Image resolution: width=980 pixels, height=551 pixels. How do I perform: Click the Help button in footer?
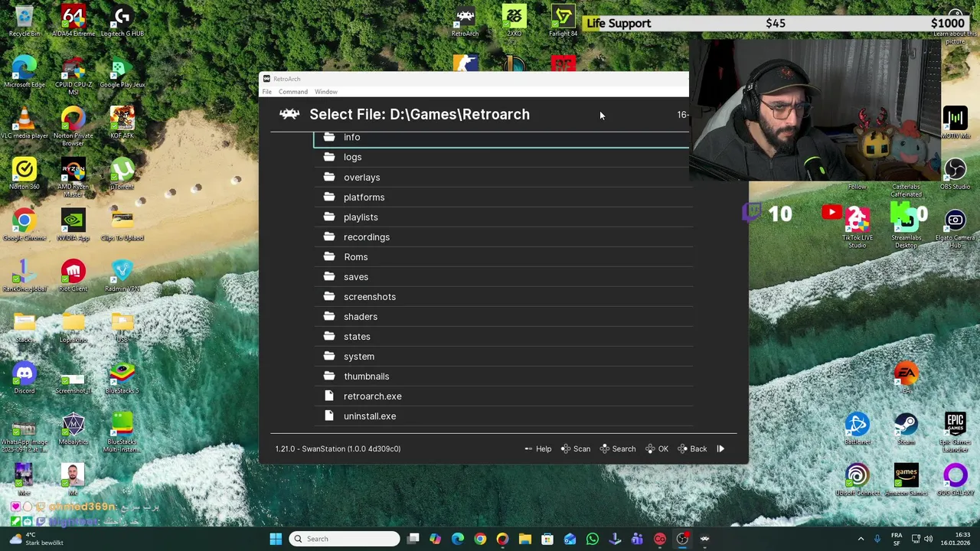tap(537, 448)
